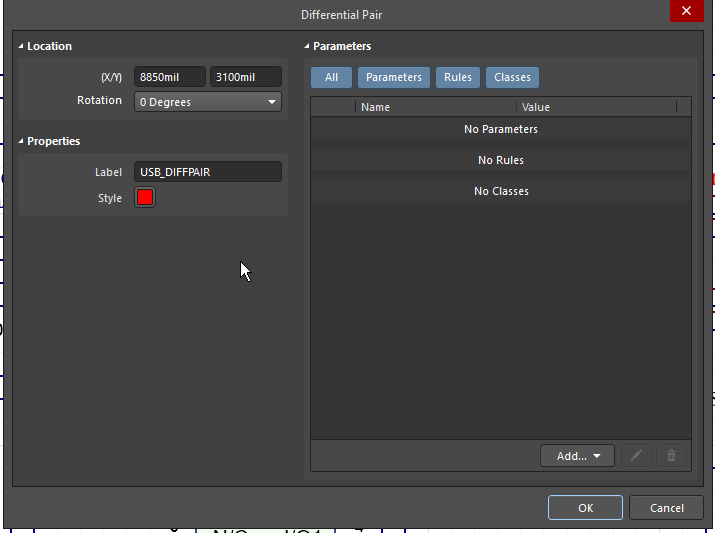Select the No Parameters row
The image size is (715, 533).
(501, 129)
